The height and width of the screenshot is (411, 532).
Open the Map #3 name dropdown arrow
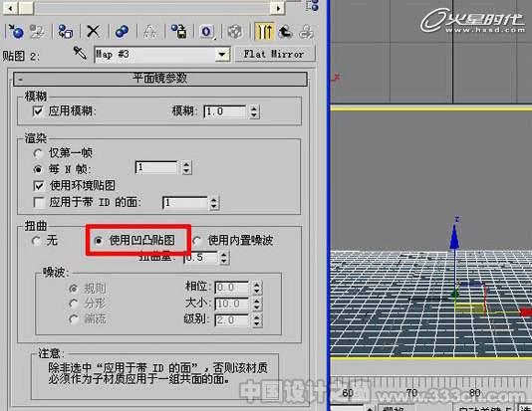(222, 55)
